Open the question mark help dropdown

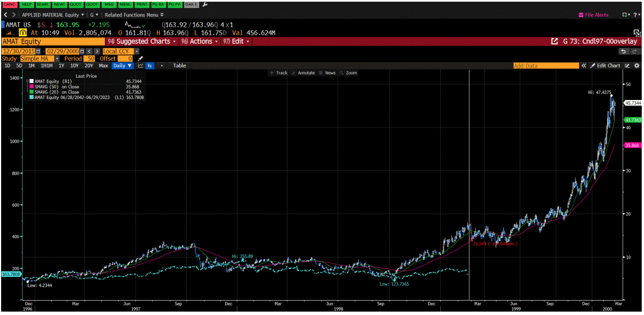pos(636,15)
